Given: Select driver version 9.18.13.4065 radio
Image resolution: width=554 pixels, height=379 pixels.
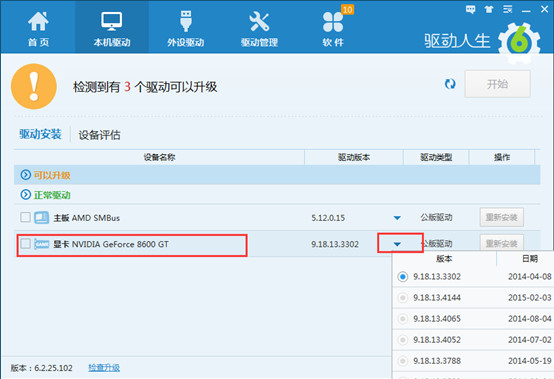Looking at the screenshot, I should (x=402, y=319).
